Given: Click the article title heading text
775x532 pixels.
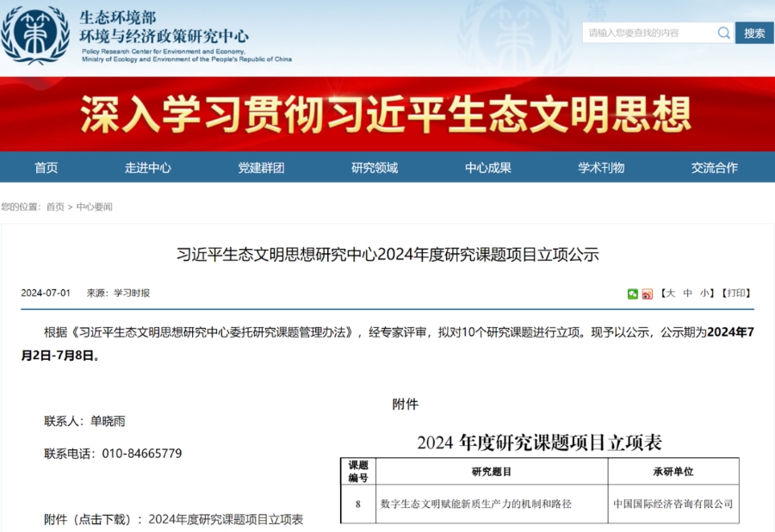Looking at the screenshot, I should pos(387,255).
